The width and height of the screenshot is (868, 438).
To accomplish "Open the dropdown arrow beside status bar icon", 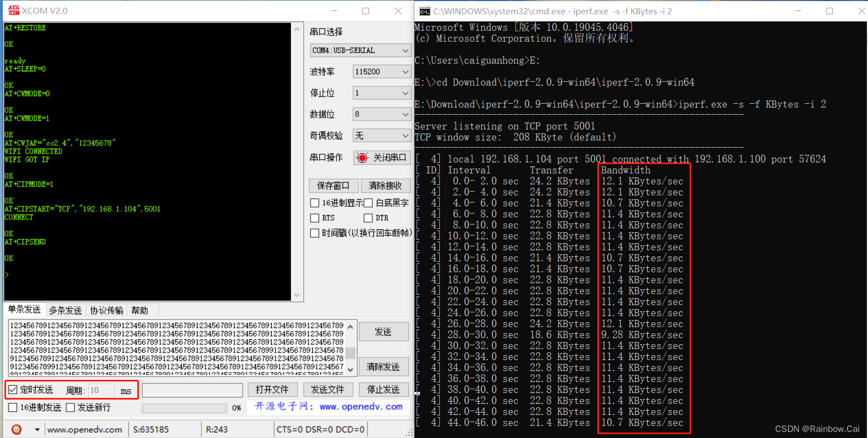I will click(x=37, y=429).
